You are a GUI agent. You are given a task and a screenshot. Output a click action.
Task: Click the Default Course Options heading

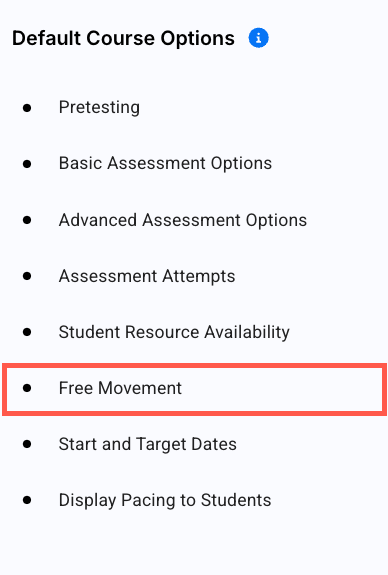(123, 38)
